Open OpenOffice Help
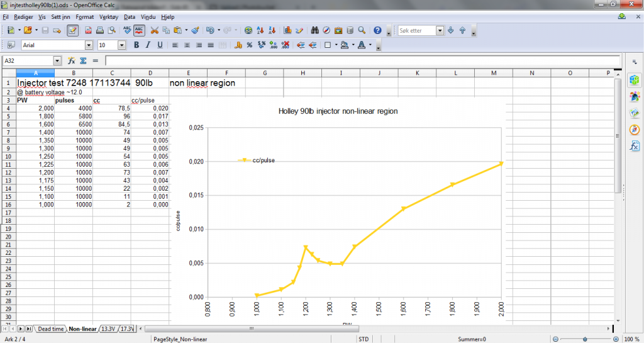 pyautogui.click(x=377, y=30)
